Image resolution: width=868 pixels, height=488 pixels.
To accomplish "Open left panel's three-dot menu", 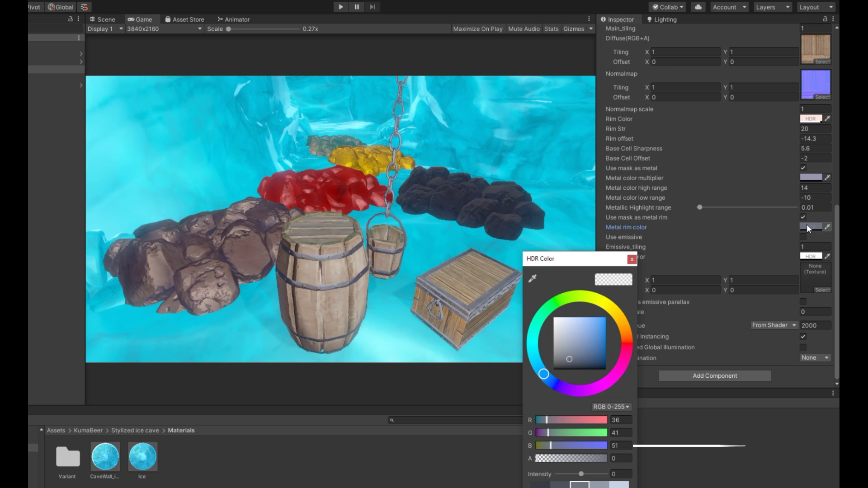I will tap(78, 19).
